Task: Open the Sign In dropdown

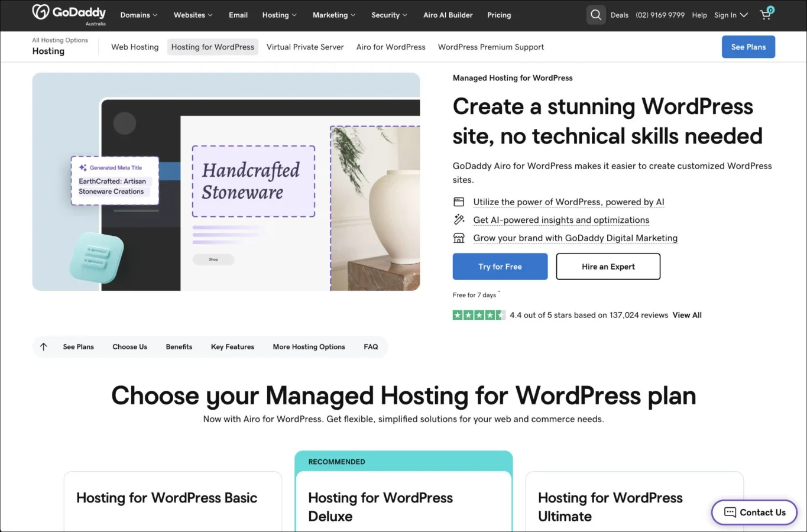Action: pos(731,15)
